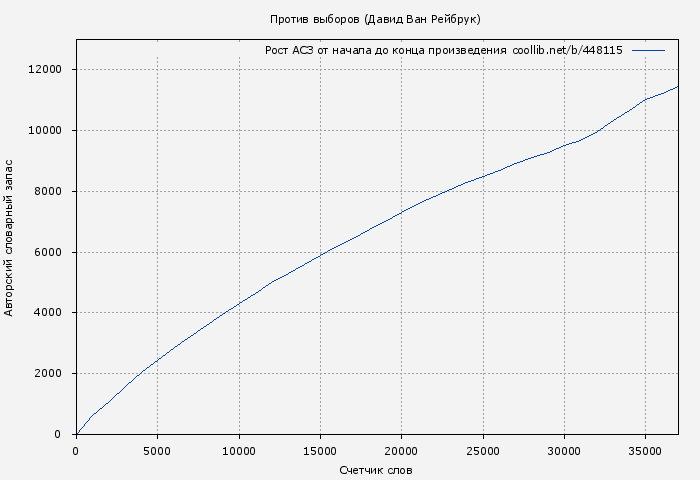
Task: Click the blue curve's right end near 35000 words
Action: (674, 88)
